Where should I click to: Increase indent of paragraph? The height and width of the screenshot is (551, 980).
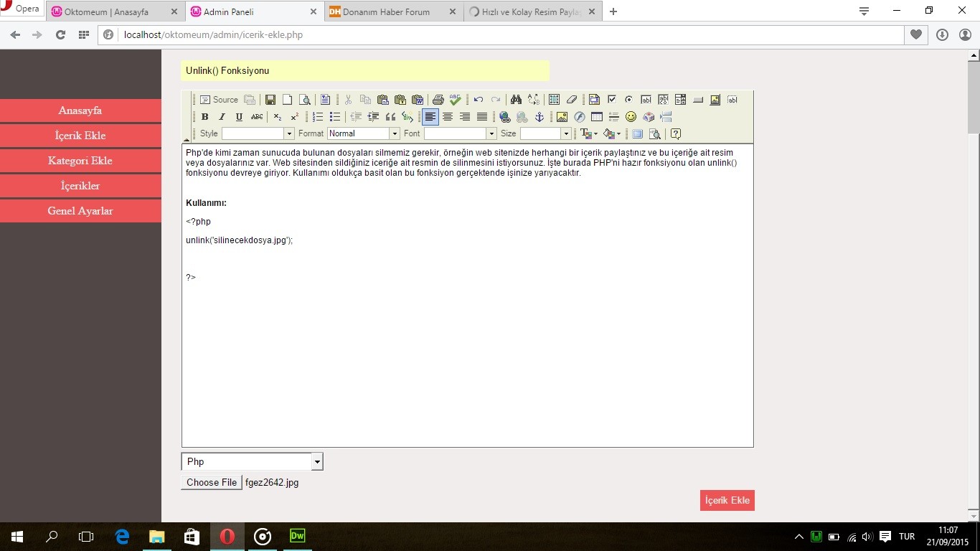[373, 117]
